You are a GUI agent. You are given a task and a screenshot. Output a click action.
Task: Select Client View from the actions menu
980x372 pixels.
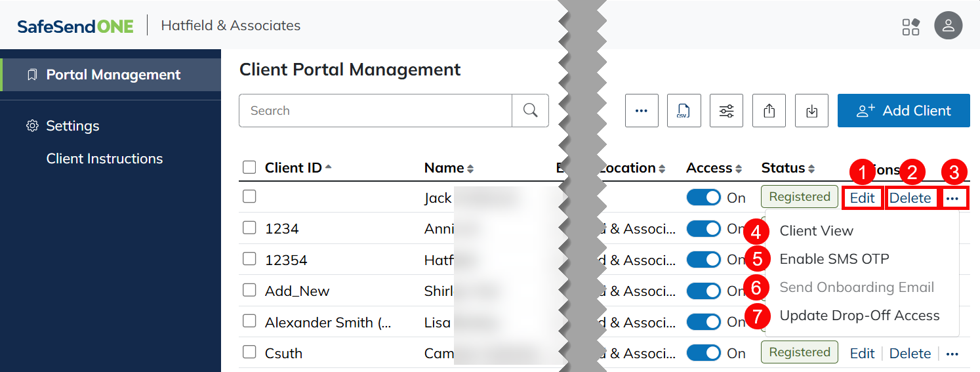(x=816, y=231)
